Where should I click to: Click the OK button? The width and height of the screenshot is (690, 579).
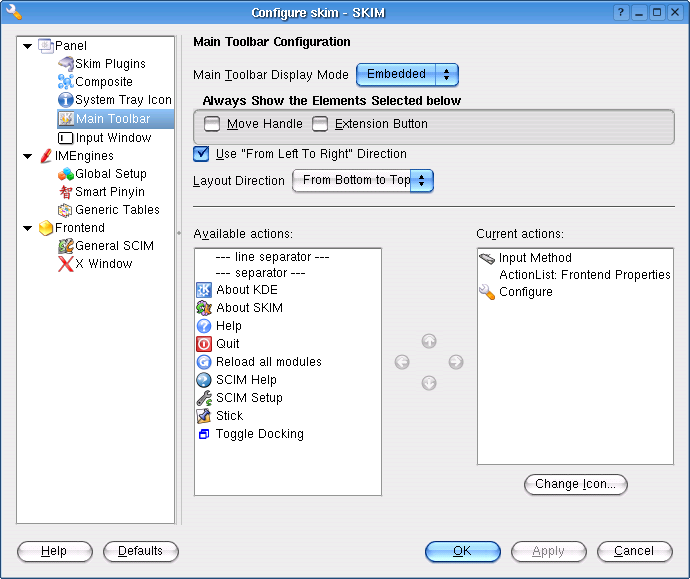click(462, 551)
